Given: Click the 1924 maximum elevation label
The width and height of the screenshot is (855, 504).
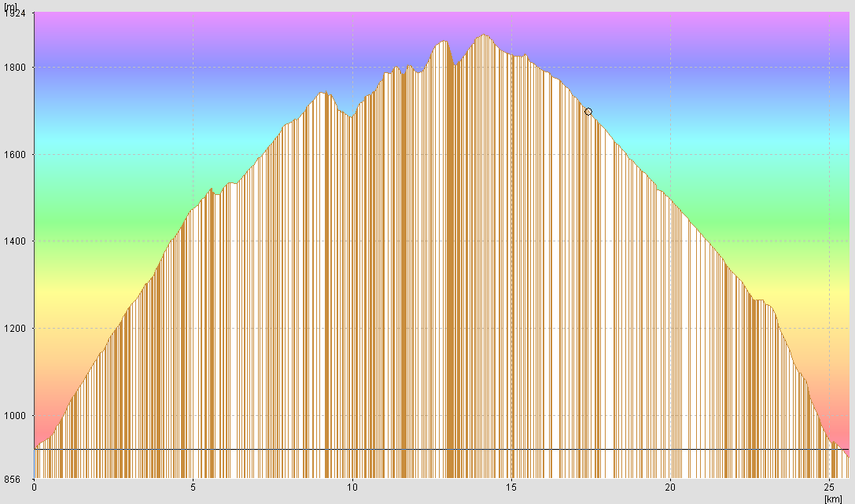Looking at the screenshot, I should [x=14, y=14].
